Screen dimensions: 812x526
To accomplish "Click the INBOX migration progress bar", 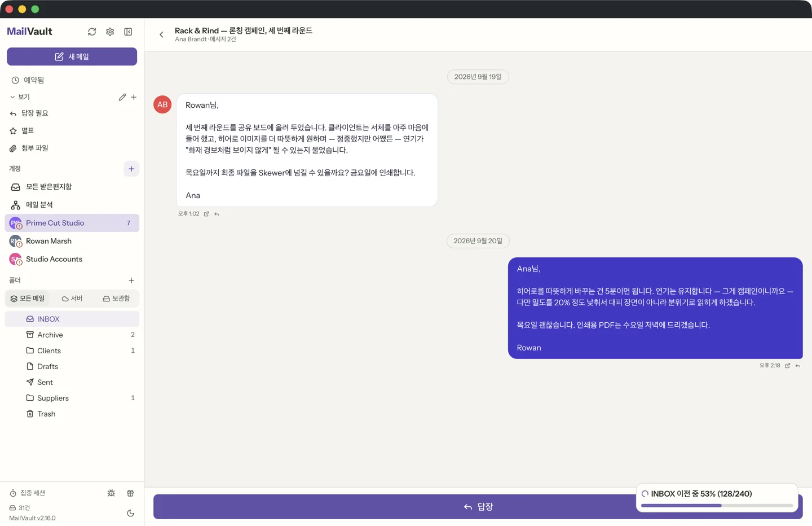I will 717,506.
